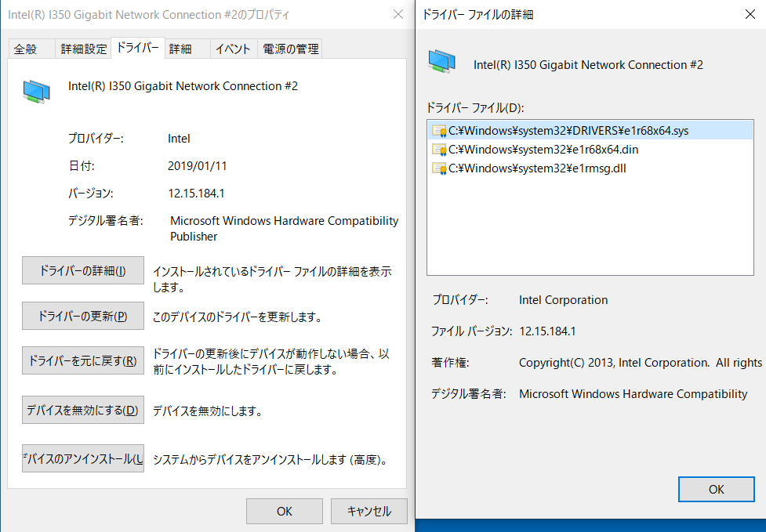Viewport: 766px width, 532px height.
Task: Click OK in the properties dialog
Action: (x=284, y=511)
